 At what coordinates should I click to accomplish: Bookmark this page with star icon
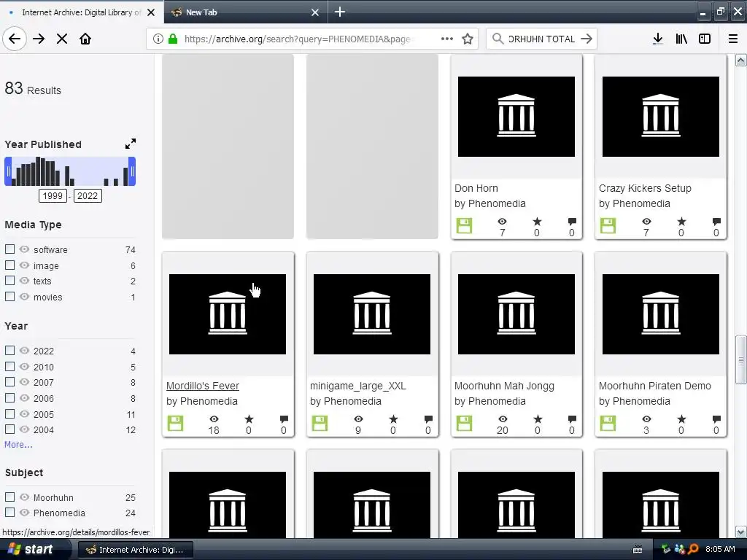(468, 39)
